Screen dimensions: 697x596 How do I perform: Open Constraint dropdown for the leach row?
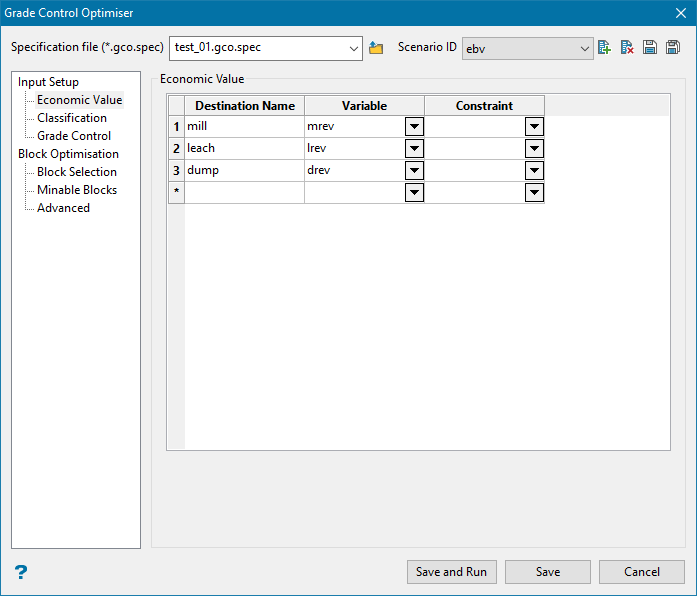pyautogui.click(x=534, y=149)
